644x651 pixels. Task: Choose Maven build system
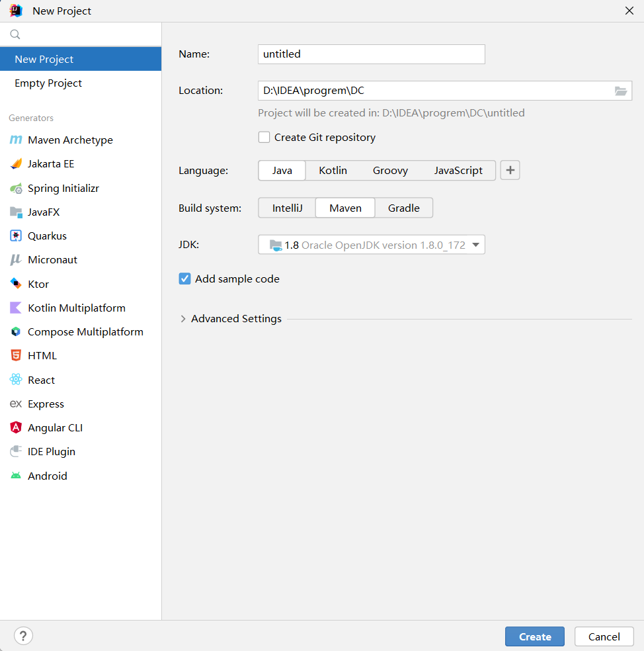click(345, 208)
